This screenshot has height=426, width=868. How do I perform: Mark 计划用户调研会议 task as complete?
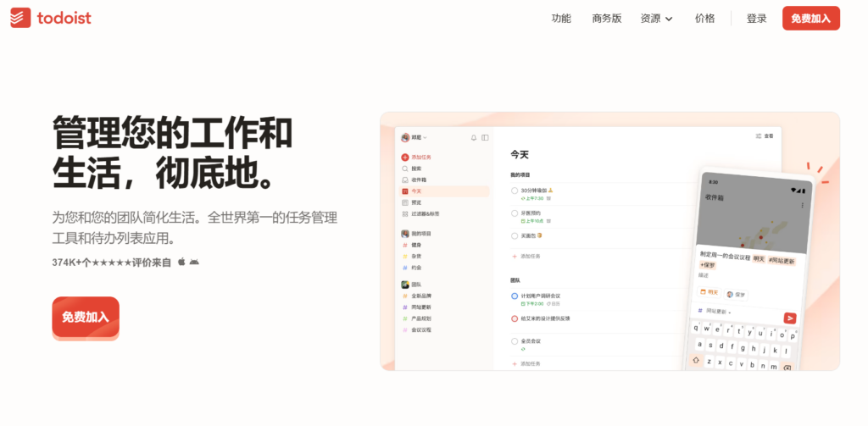pos(515,296)
